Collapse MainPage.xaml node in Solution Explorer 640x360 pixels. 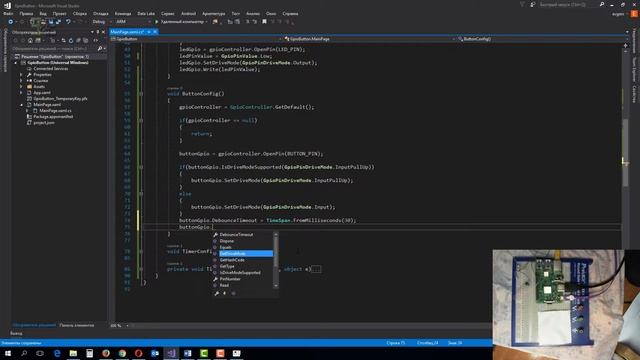[x=21, y=105]
